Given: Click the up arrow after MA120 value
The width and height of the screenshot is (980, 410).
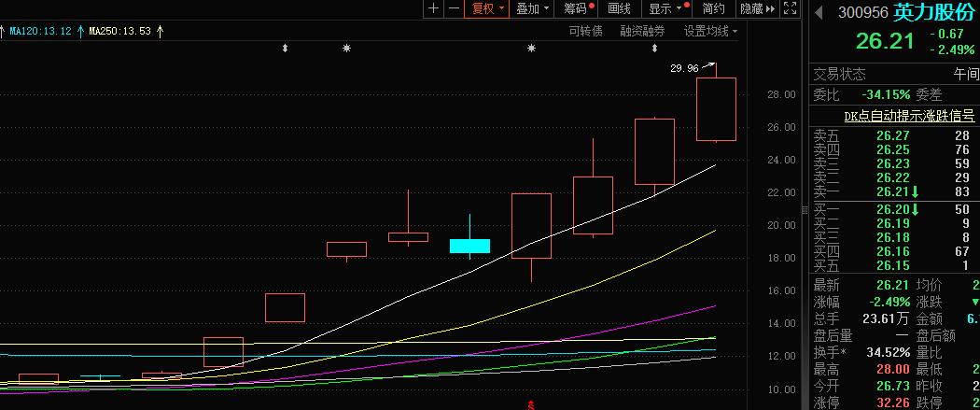Looking at the screenshot, I should (79, 32).
